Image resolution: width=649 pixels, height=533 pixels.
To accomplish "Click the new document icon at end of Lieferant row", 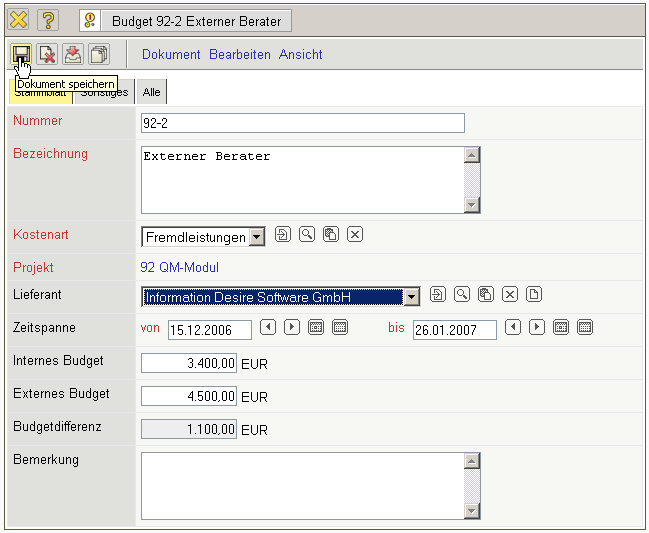I will (534, 294).
